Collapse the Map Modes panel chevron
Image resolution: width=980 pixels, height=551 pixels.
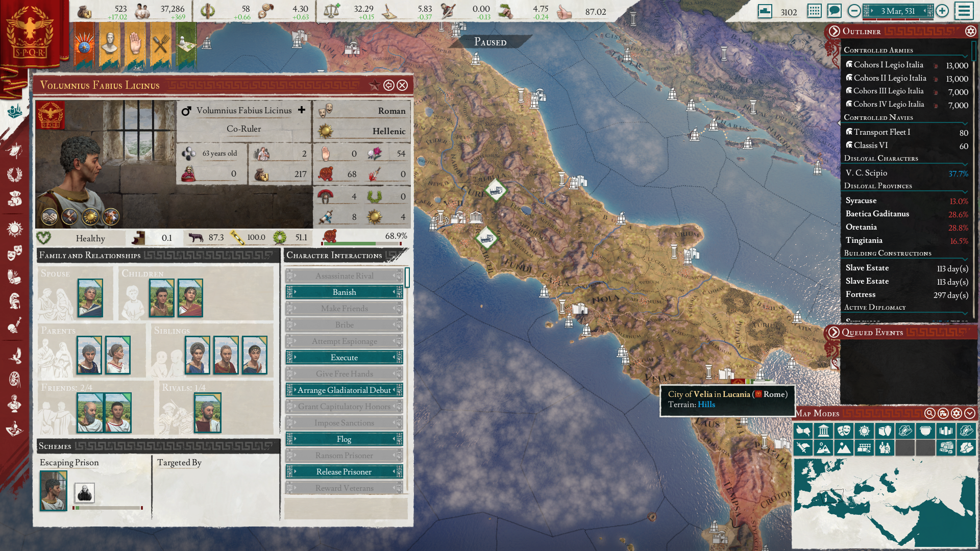click(970, 413)
